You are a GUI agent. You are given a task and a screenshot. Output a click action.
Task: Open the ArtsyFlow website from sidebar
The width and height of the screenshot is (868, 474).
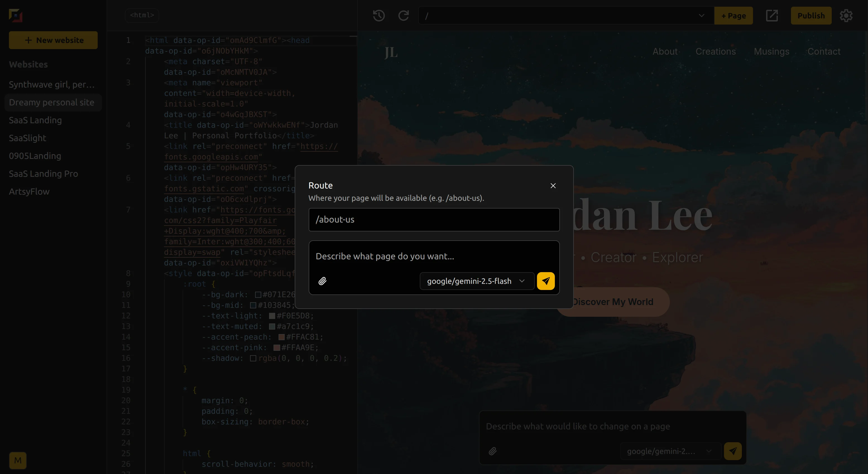click(x=29, y=192)
